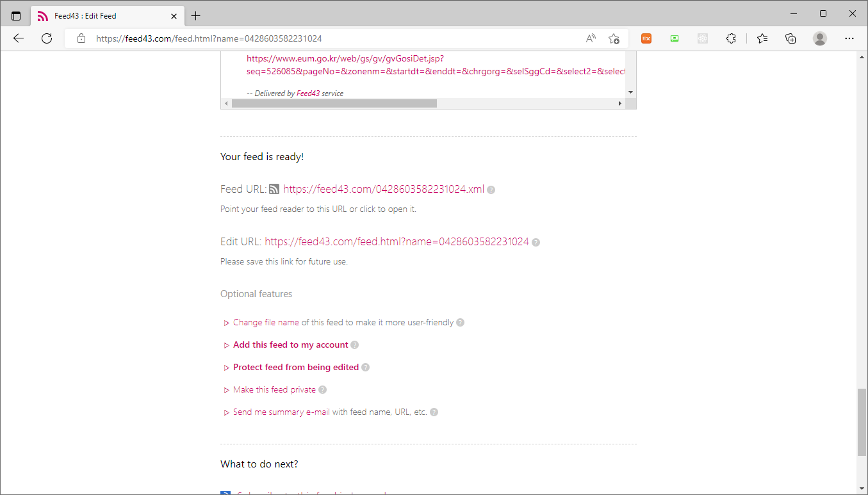This screenshot has width=868, height=495.
Task: Click the greyed-out extension icon
Action: pyautogui.click(x=703, y=38)
